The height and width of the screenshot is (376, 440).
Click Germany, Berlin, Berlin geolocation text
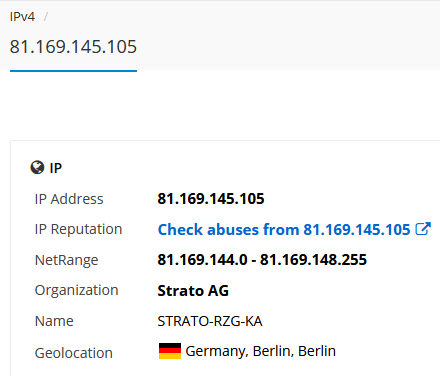coord(260,351)
